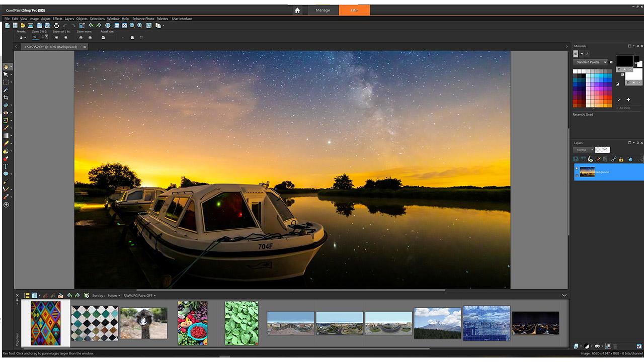Open the emu photo thumbnail in the Organizer
Screen dimensions: 644x362
click(143, 322)
